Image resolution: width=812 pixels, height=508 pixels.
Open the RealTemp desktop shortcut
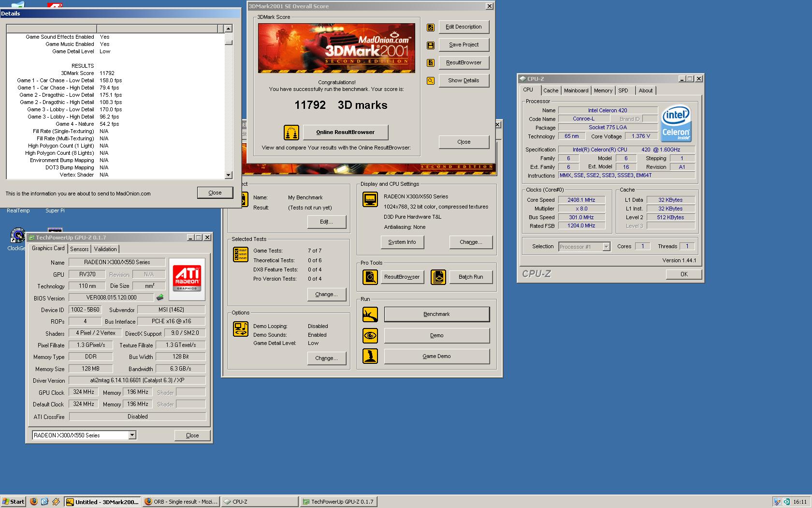pos(18,210)
